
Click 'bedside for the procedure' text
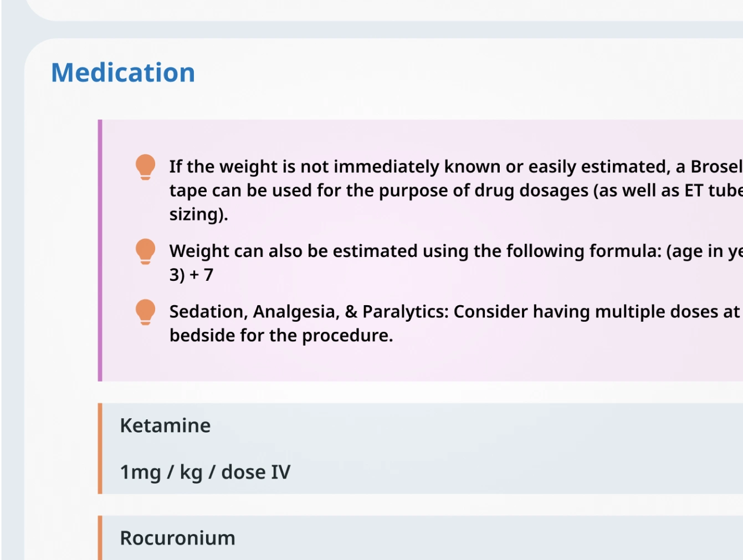[281, 336]
